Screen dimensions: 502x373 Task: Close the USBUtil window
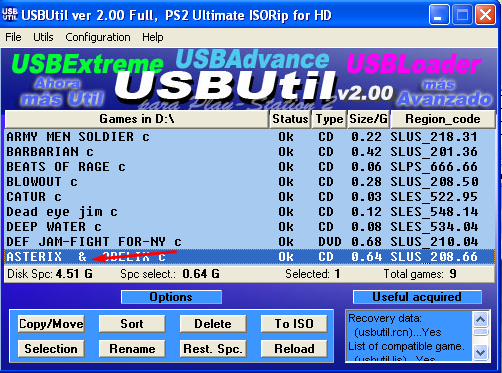[485, 14]
